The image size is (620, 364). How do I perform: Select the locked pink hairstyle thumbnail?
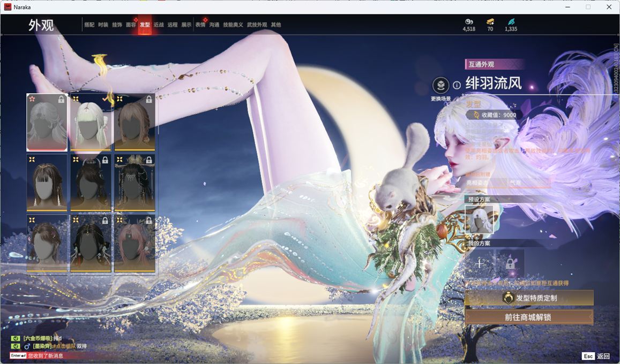click(x=135, y=243)
